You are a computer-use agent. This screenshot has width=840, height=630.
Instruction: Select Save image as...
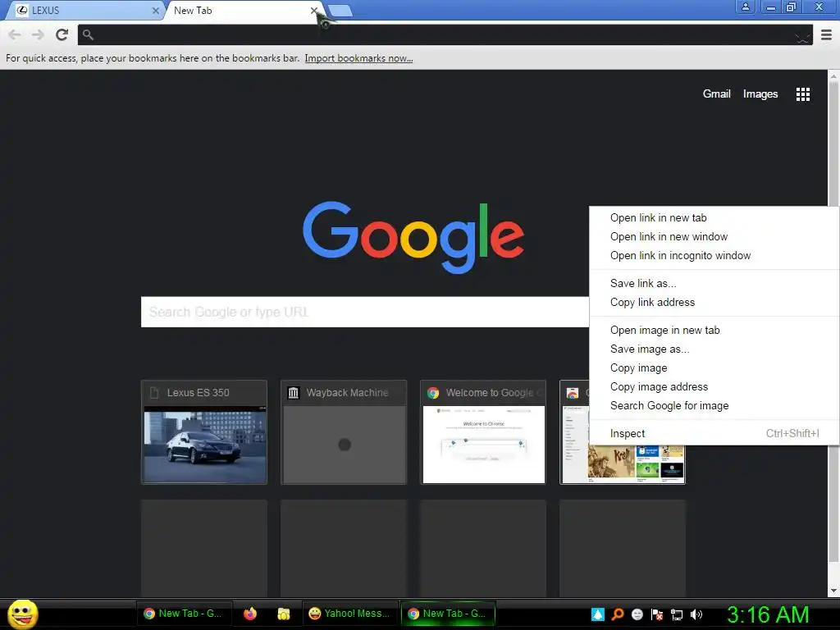[714, 349]
